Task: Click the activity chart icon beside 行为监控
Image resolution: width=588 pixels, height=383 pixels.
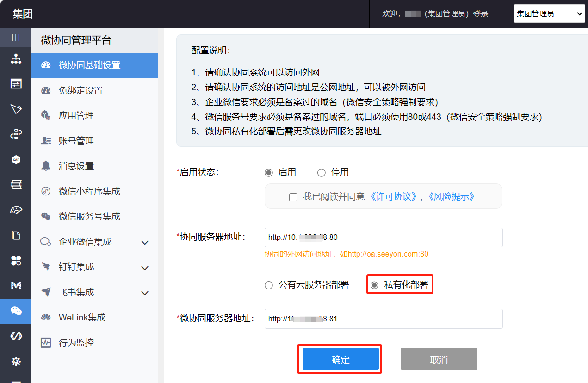Action: pos(46,343)
